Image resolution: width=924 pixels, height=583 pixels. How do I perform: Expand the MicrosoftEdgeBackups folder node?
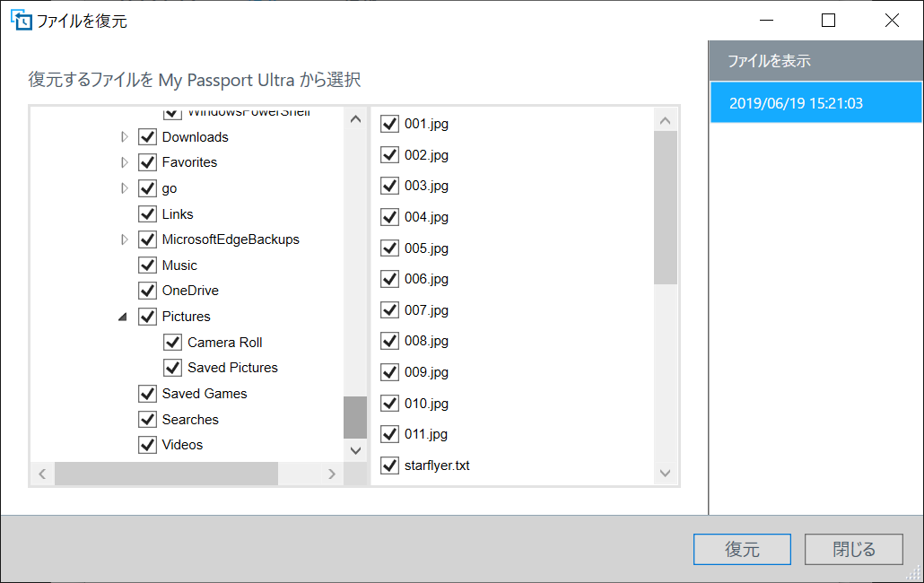125,239
